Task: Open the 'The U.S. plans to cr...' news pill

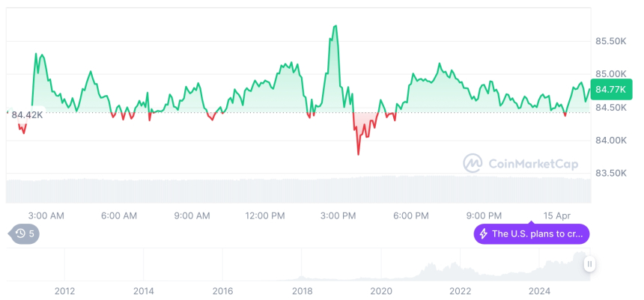Action: pyautogui.click(x=532, y=234)
